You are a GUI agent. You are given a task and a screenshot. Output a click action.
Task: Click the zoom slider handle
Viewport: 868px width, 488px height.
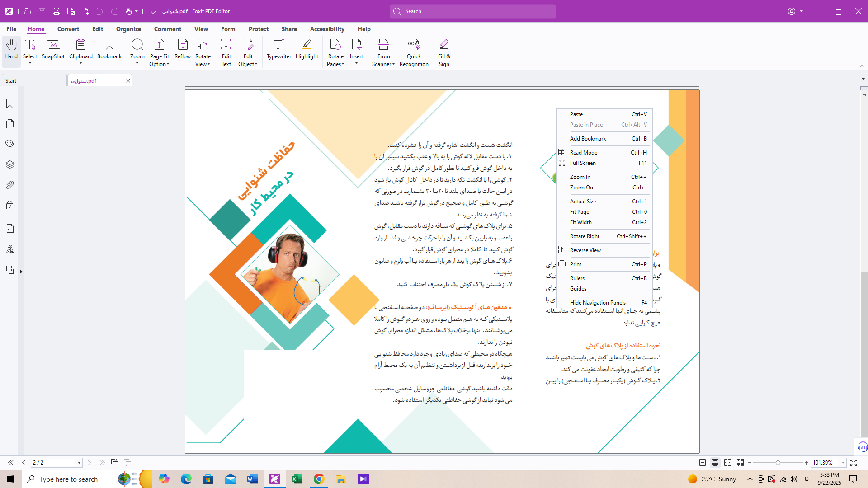[778, 463]
